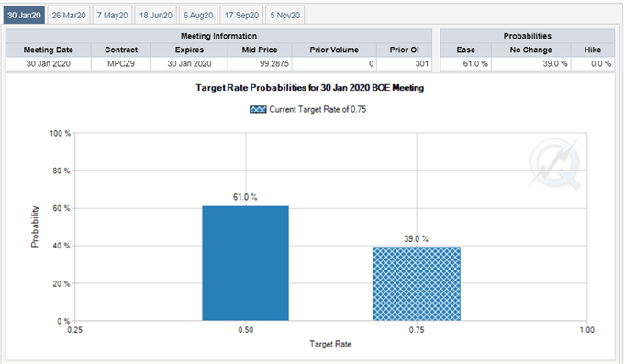Select the Contract value MPCZ9 cell
The height and width of the screenshot is (364, 624).
pyautogui.click(x=121, y=63)
